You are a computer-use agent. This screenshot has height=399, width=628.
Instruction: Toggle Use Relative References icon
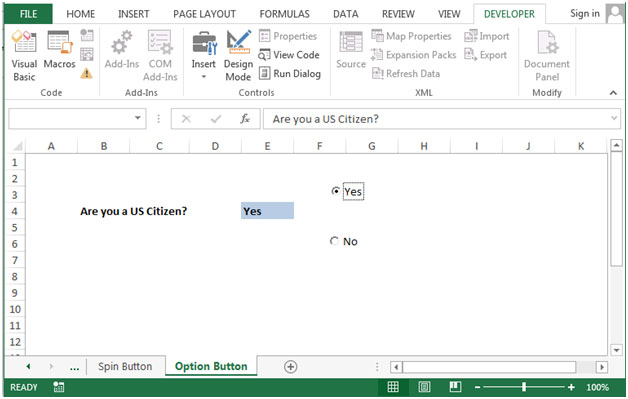pyautogui.click(x=87, y=54)
